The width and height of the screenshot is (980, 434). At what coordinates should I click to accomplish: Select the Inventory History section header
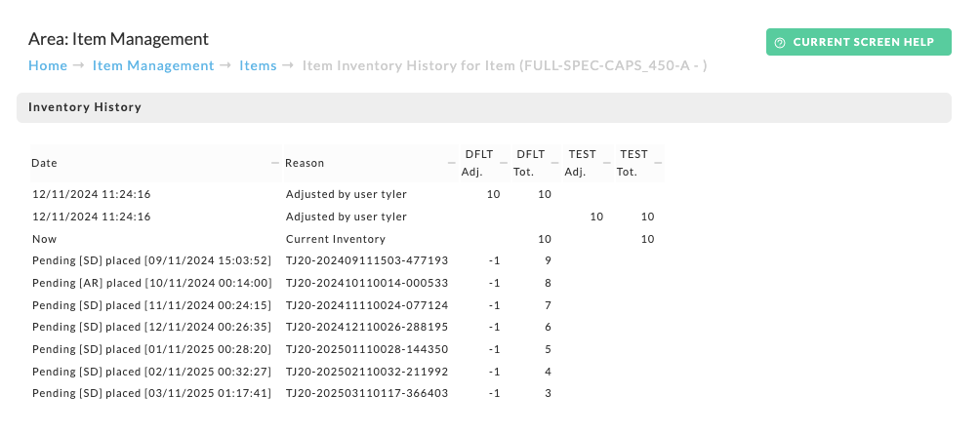pyautogui.click(x=484, y=107)
